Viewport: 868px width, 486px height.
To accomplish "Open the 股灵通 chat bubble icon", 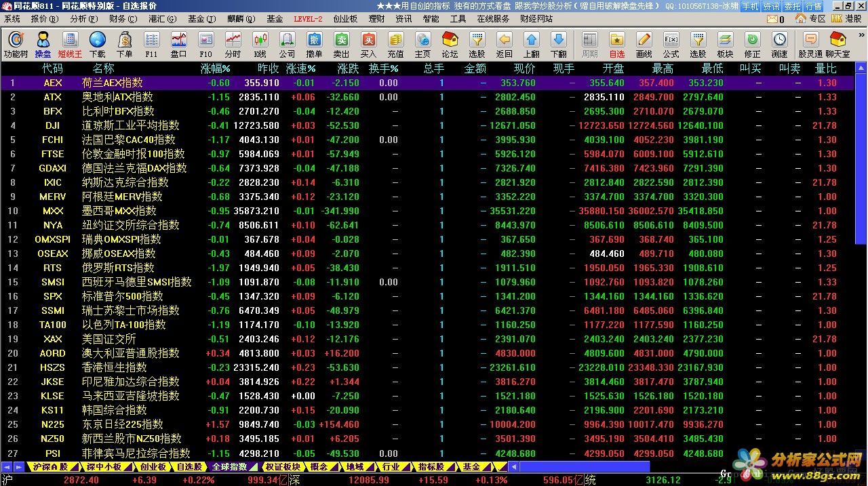I will coord(810,44).
